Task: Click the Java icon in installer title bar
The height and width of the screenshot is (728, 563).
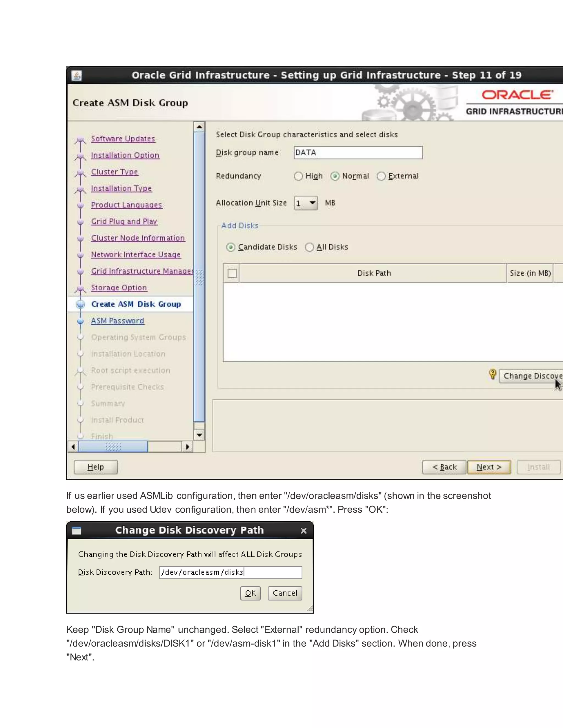Action: tap(77, 76)
